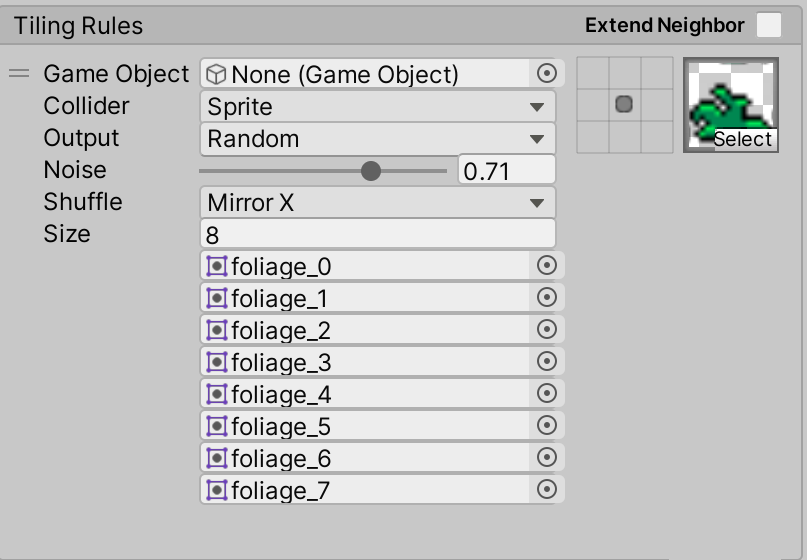Open object picker for foliage_5 sprite
Viewport: 807px width, 560px height.
pos(546,426)
